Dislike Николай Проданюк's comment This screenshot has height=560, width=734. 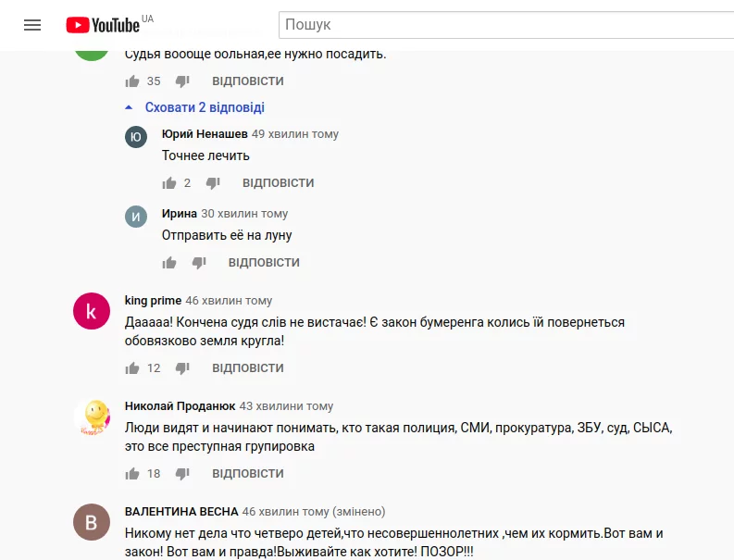point(182,474)
